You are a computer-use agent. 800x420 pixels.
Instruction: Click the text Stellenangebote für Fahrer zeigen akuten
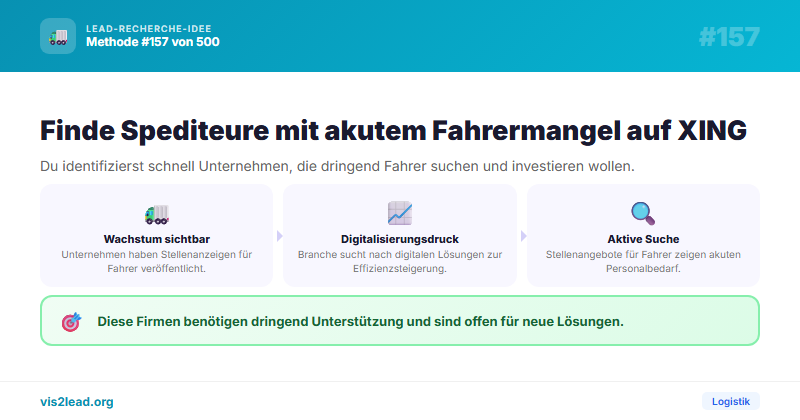click(x=643, y=261)
